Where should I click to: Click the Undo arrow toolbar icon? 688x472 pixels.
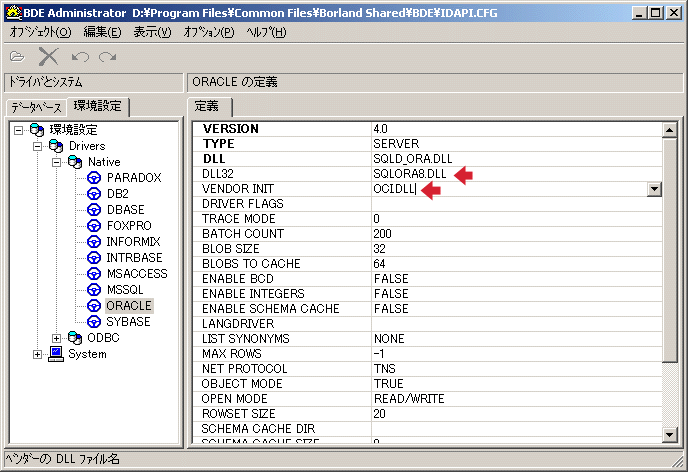[x=80, y=57]
